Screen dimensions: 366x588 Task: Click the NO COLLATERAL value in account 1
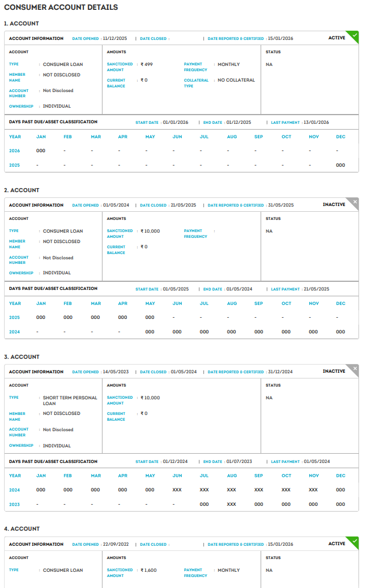[236, 80]
